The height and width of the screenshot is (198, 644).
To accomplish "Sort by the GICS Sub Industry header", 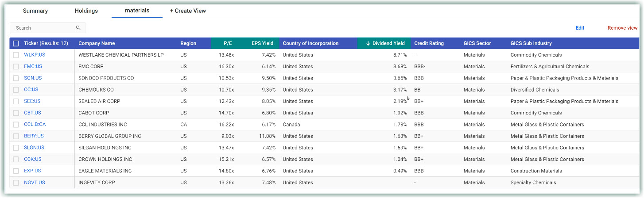I will (531, 43).
